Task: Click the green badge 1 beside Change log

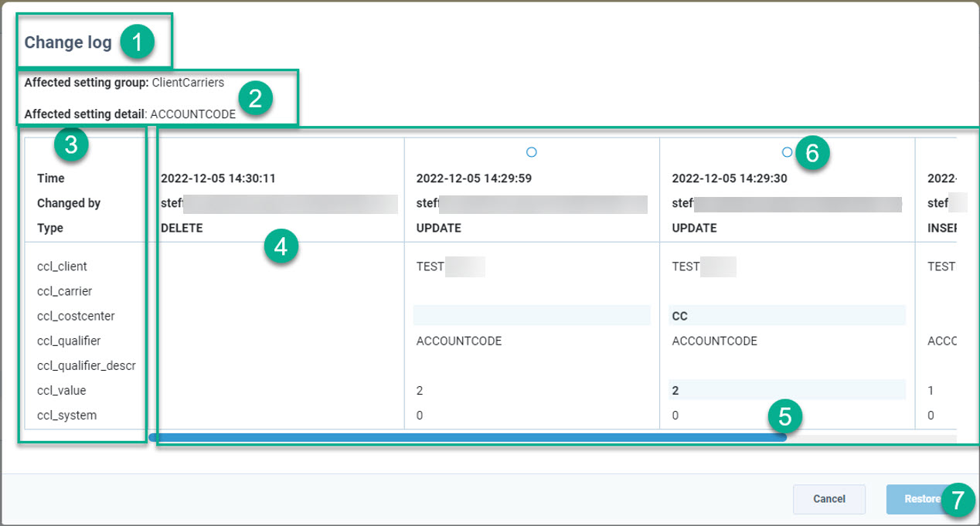Action: click(138, 42)
